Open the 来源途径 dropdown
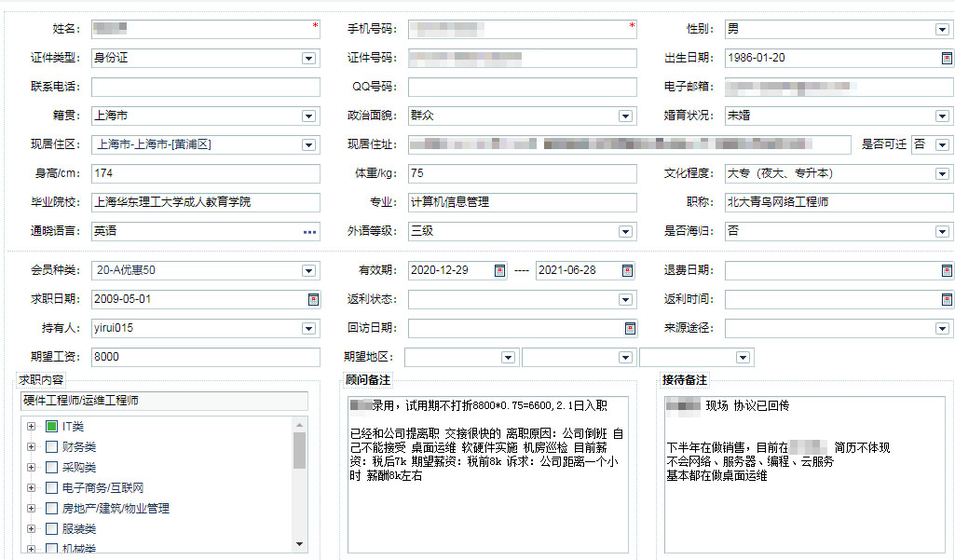Viewport: 955px width, 560px height. click(x=942, y=328)
